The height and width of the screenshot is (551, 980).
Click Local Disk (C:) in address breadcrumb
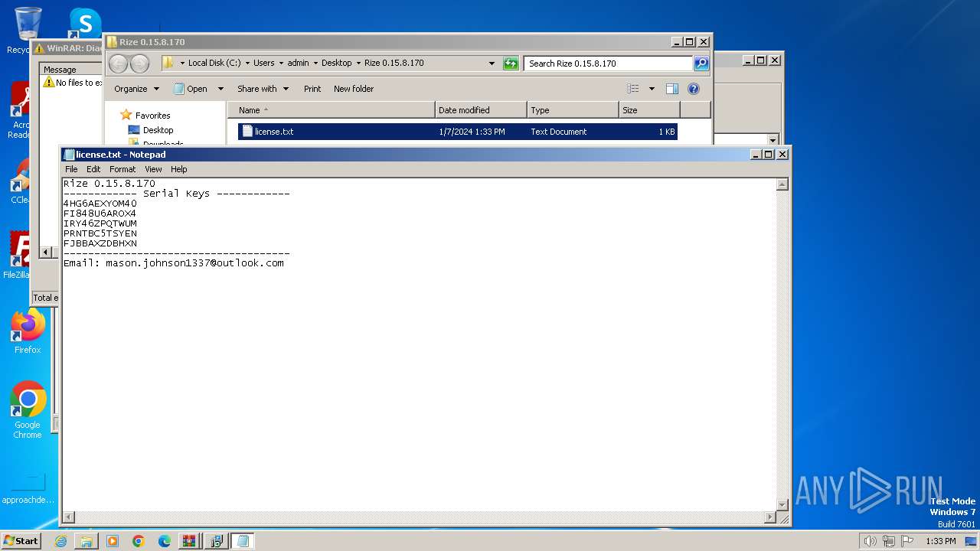point(214,64)
